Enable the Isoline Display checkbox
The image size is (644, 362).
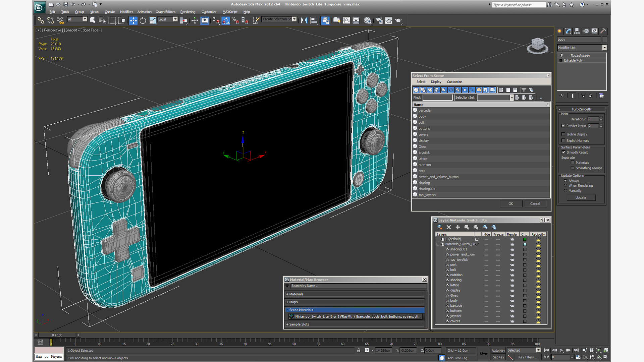(x=563, y=134)
